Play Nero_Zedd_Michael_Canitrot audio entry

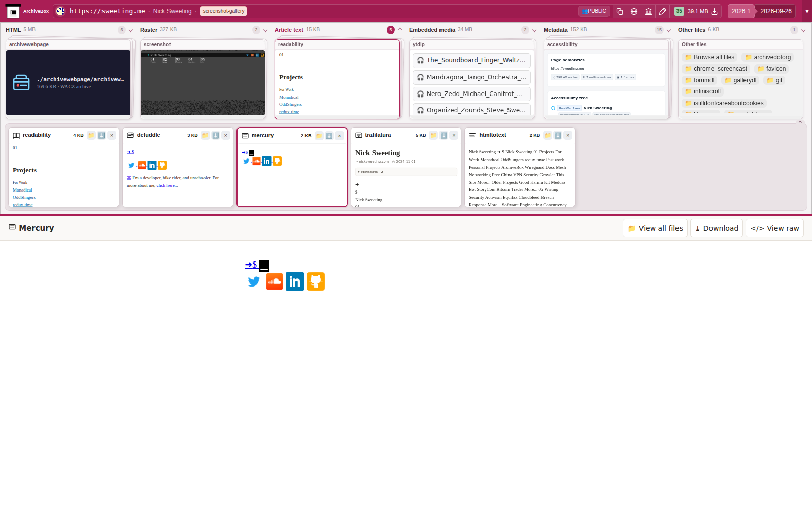point(471,94)
